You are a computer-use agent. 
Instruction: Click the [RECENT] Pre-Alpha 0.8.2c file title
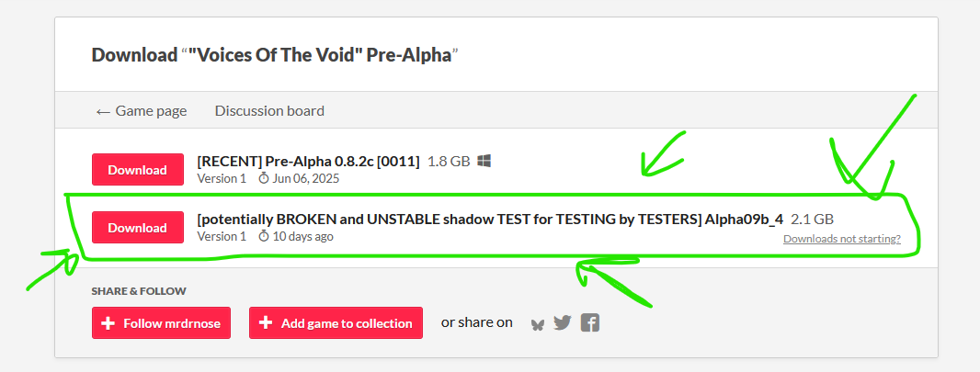(x=308, y=161)
